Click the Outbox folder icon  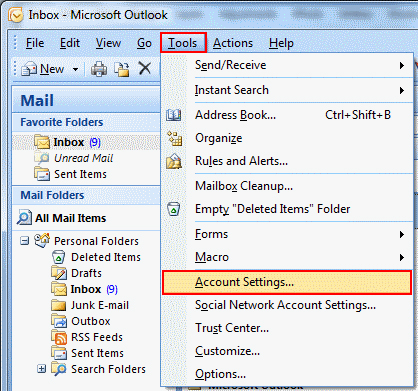click(59, 321)
